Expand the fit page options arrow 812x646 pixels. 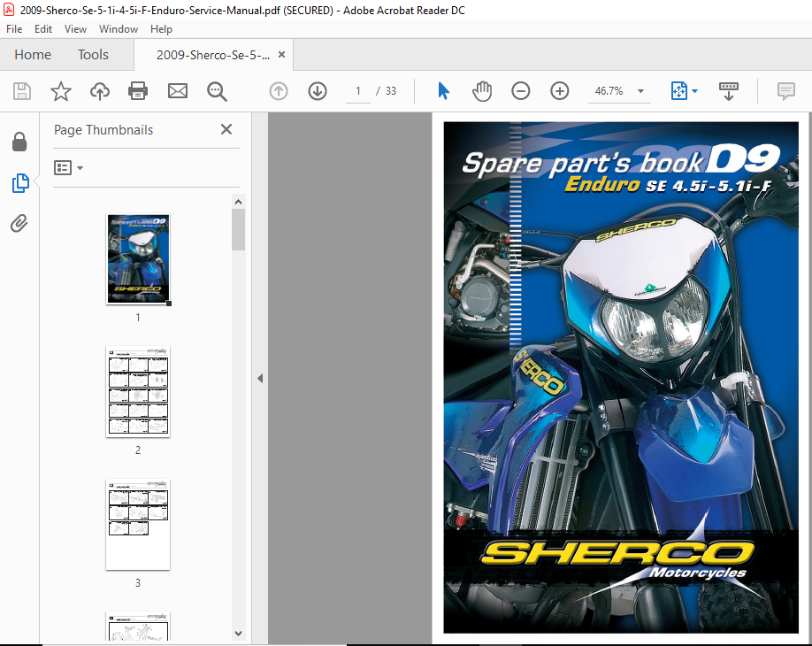[x=694, y=91]
